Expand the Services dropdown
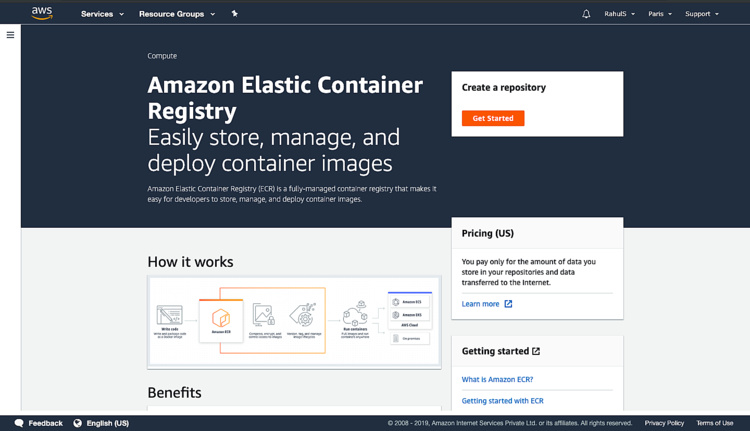The image size is (750, 431). 102,14
